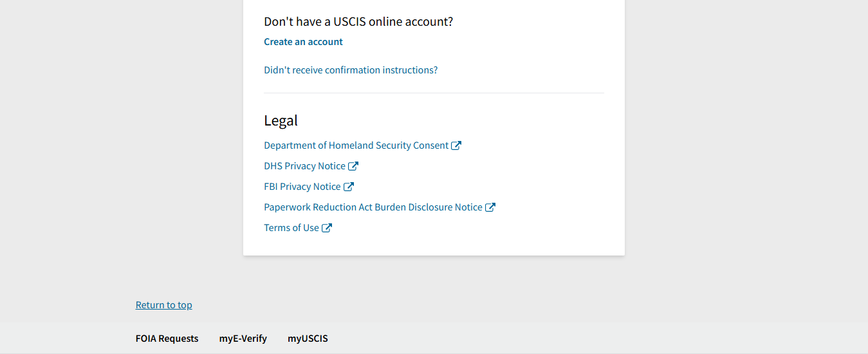
Task: Jump back using Return to top
Action: tap(163, 305)
